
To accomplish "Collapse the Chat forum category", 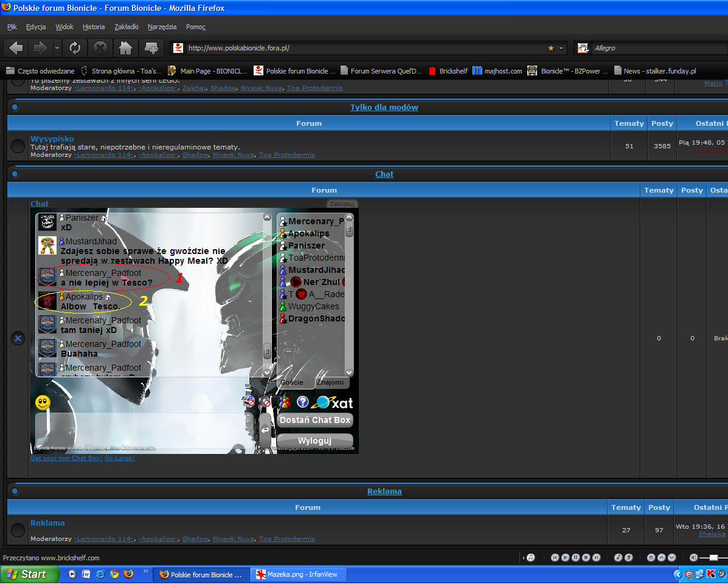I will click(x=15, y=174).
